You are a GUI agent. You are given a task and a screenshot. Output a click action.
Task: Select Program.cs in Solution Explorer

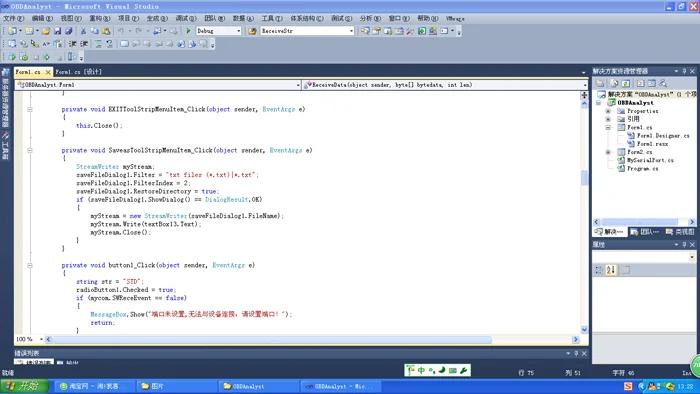tap(642, 169)
